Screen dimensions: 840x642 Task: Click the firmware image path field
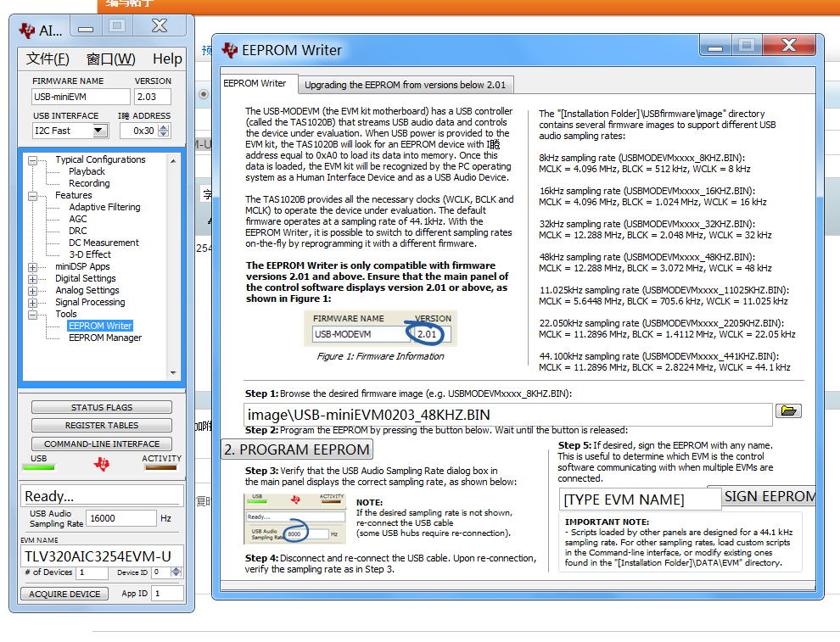coord(508,415)
